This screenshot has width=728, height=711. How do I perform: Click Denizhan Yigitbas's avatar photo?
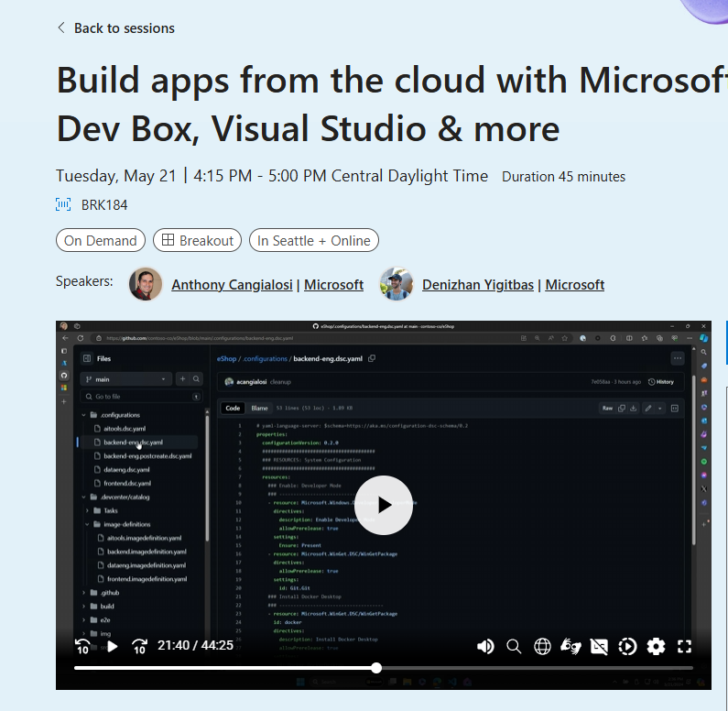tap(396, 284)
